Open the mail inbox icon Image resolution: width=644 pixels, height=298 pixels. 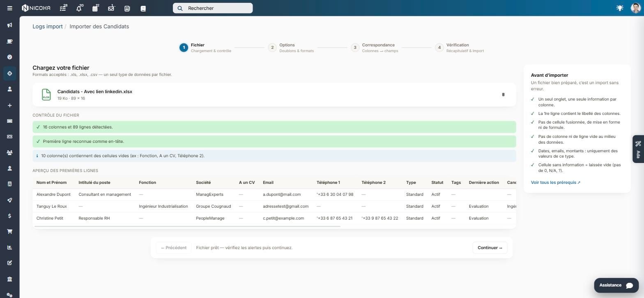point(111,8)
